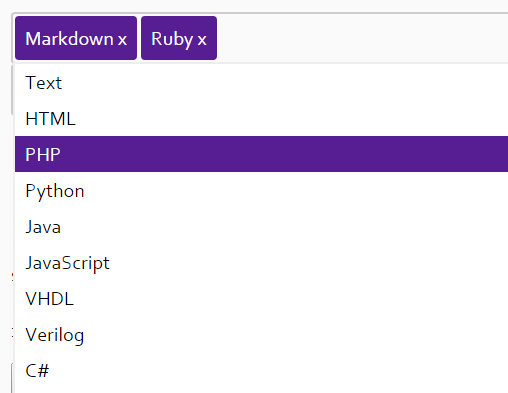Select Text from the dropdown list
The width and height of the screenshot is (508, 393).
pyautogui.click(x=261, y=83)
